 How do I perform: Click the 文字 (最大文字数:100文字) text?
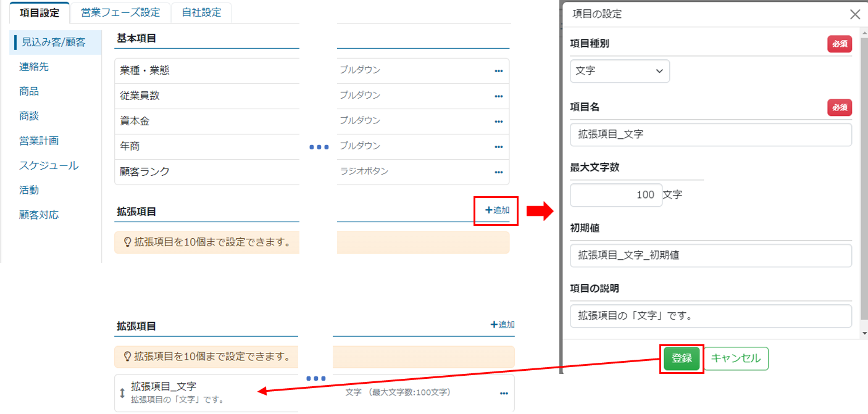398,392
